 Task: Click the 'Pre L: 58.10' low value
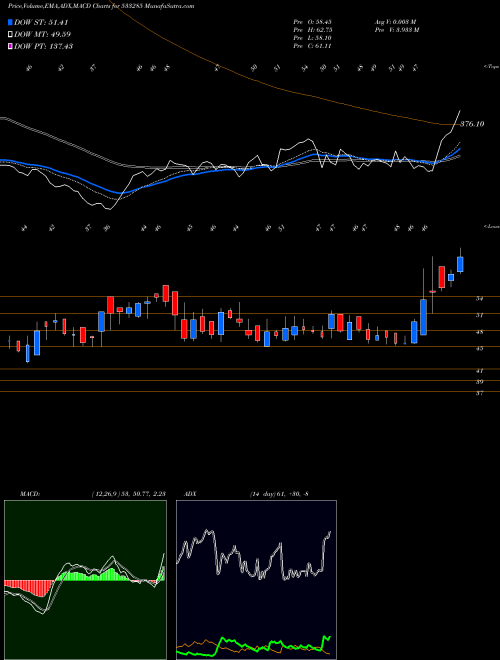pyautogui.click(x=313, y=38)
